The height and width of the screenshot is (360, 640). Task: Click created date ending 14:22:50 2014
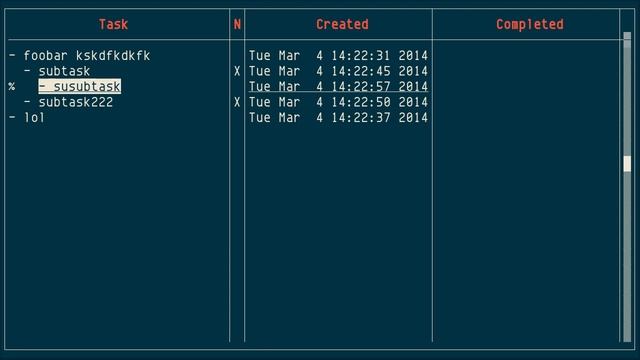tap(338, 102)
